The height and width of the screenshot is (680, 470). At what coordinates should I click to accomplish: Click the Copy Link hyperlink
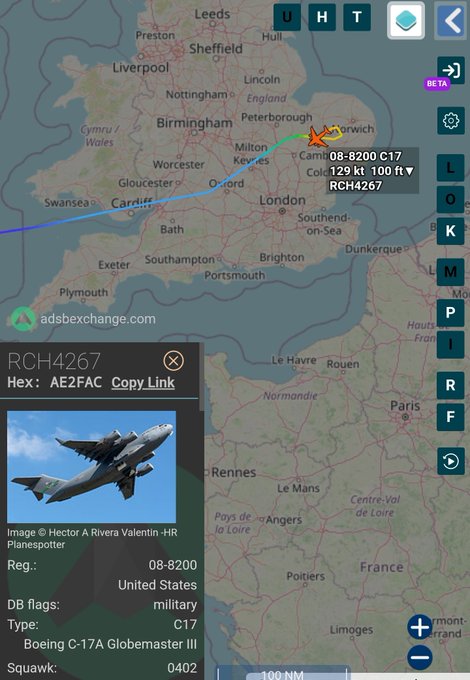click(143, 382)
